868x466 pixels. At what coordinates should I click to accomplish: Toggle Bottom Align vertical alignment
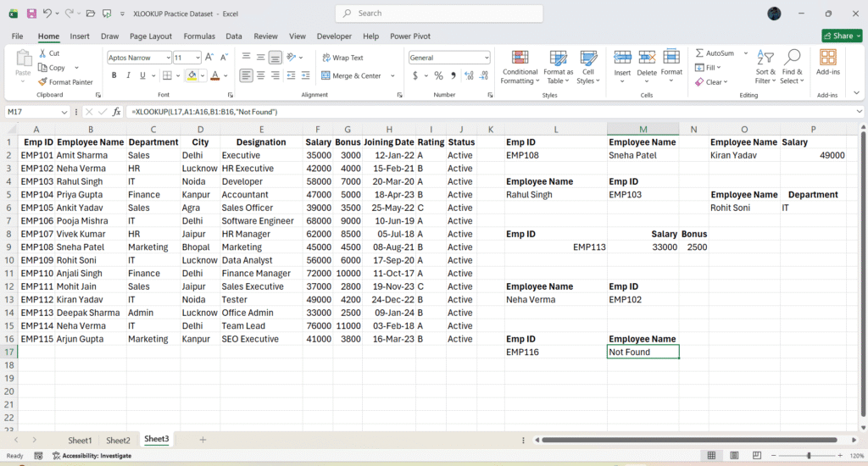[275, 57]
